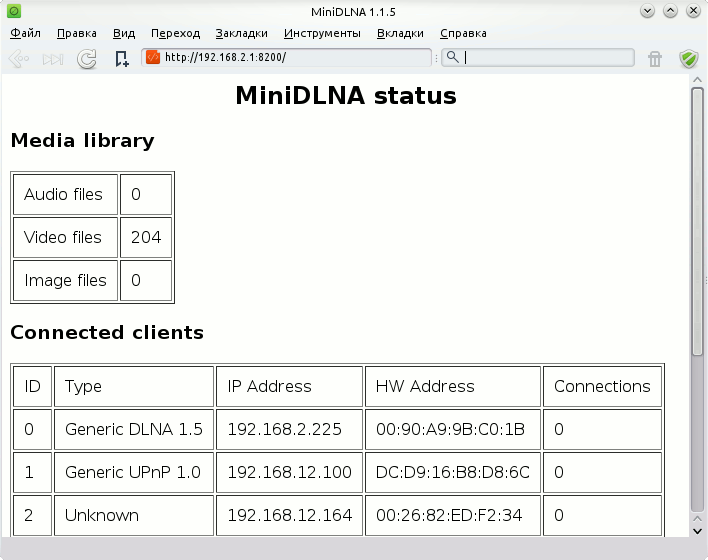Image resolution: width=708 pixels, height=560 pixels.
Task: Click the HW Address column header
Action: [x=453, y=387]
